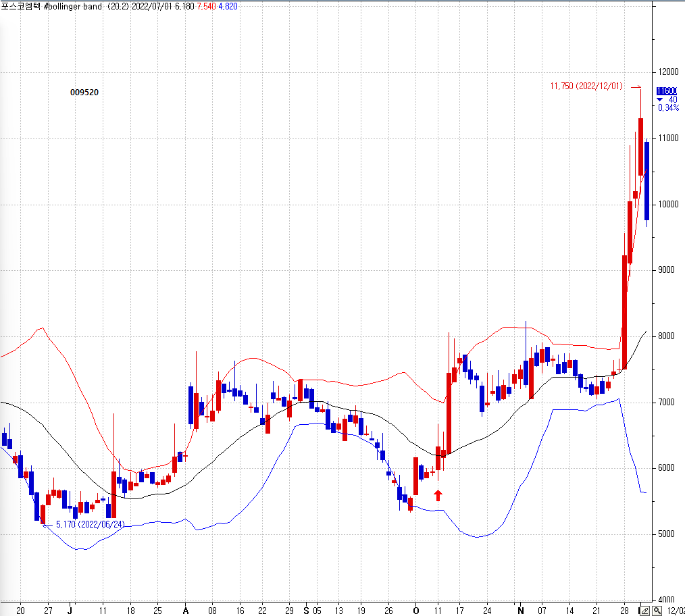Select the blue 4,820 lower band value
685x616 pixels.
point(228,7)
